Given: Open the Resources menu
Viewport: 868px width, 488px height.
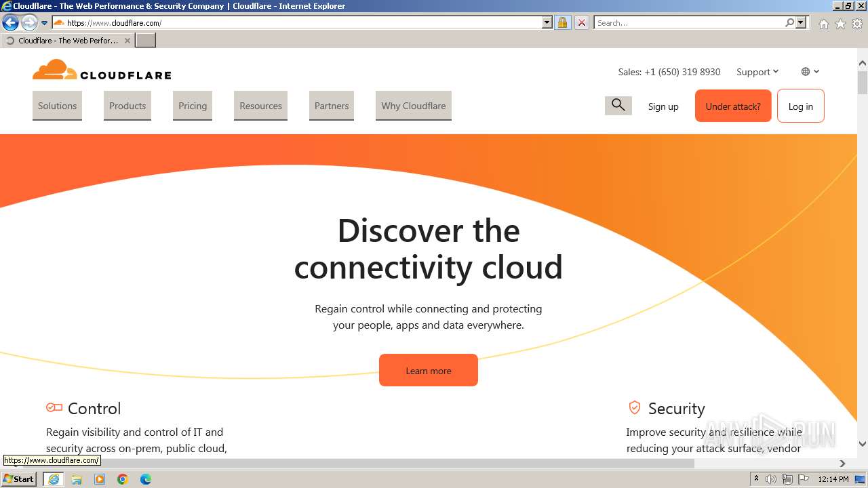Looking at the screenshot, I should coord(260,106).
